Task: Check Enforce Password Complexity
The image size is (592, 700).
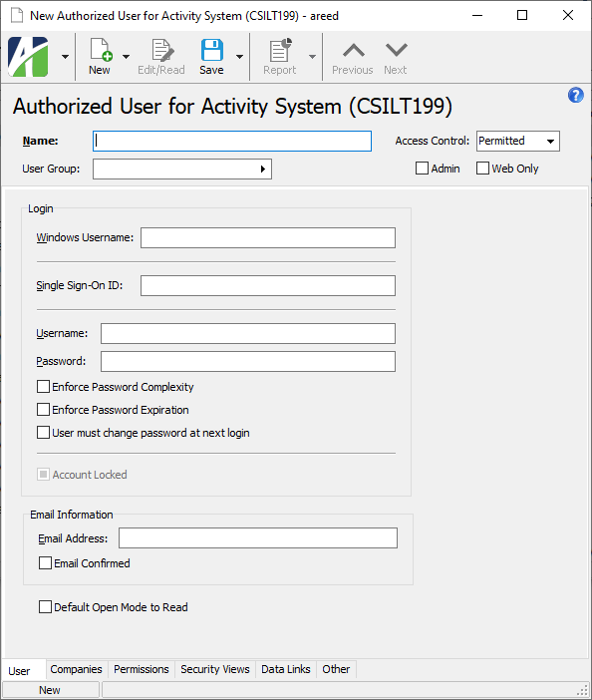Action: click(43, 387)
